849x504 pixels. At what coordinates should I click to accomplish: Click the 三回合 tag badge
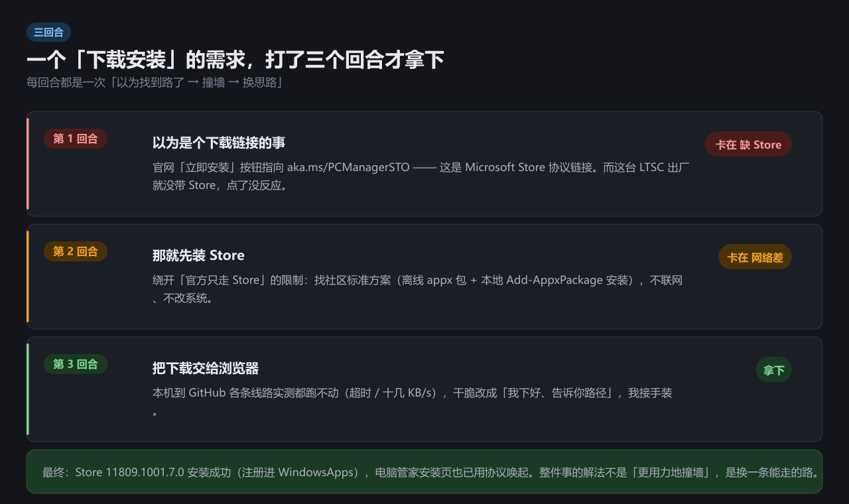48,32
